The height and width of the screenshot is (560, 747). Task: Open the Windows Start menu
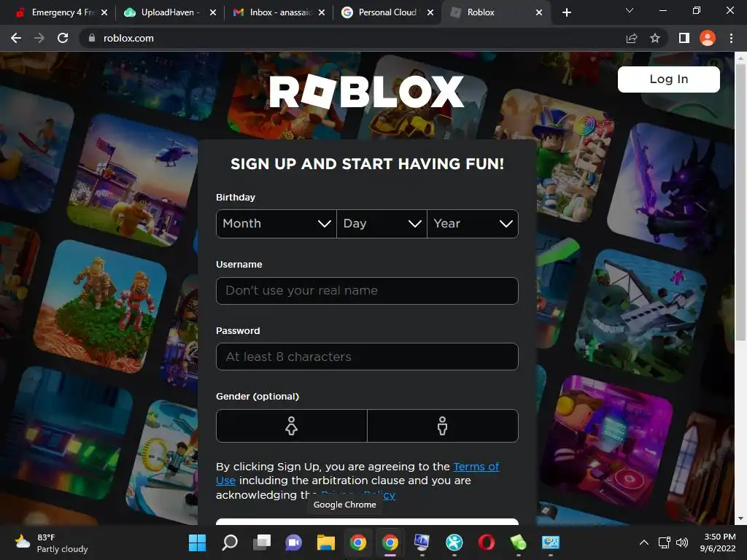pyautogui.click(x=197, y=542)
